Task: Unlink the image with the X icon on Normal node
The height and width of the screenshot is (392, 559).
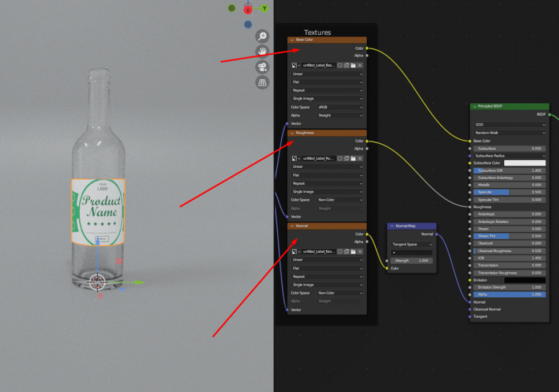Action: [x=359, y=251]
